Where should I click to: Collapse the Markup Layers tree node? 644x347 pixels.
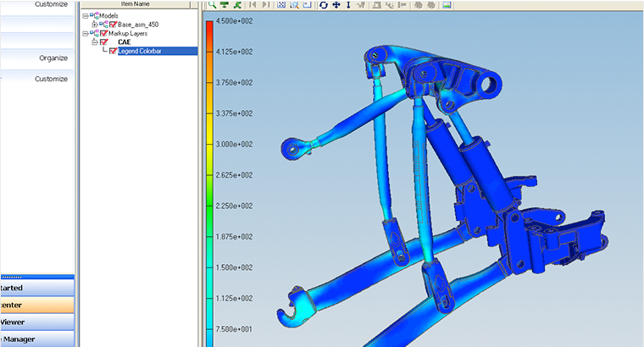[85, 33]
